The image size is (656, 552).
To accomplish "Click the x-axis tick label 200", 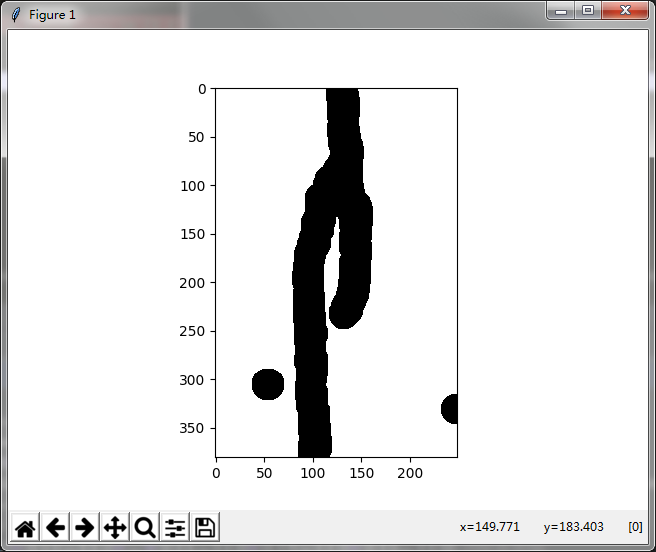I will pos(410,473).
